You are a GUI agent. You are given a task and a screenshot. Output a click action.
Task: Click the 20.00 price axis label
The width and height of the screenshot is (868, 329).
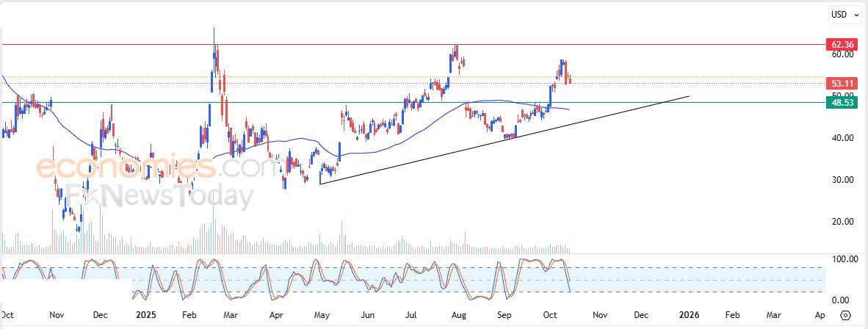pos(842,221)
